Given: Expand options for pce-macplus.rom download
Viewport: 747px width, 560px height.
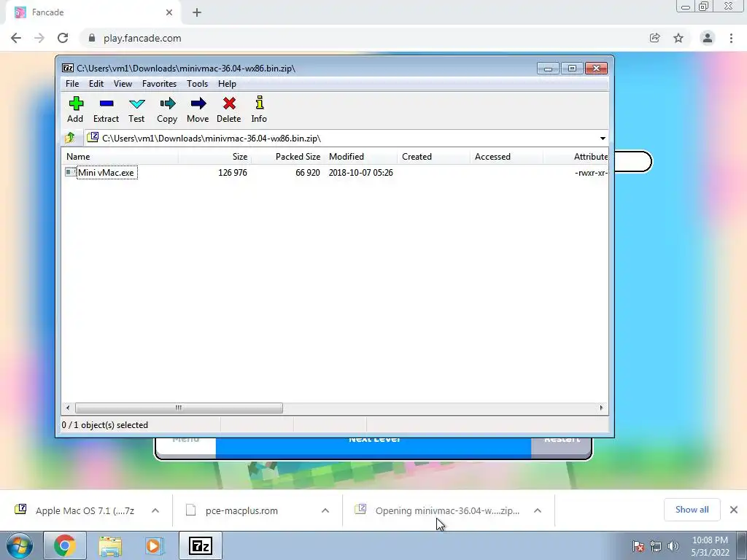Looking at the screenshot, I should (325, 510).
